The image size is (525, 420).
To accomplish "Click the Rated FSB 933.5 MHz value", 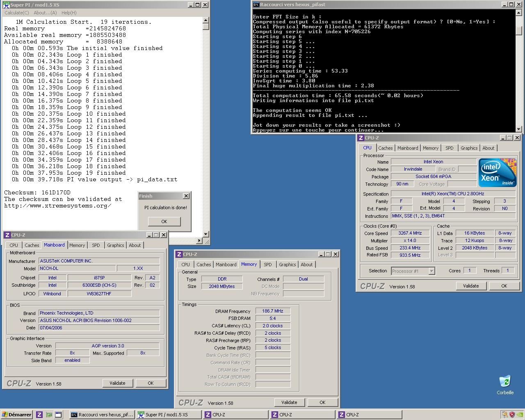I will tap(410, 255).
